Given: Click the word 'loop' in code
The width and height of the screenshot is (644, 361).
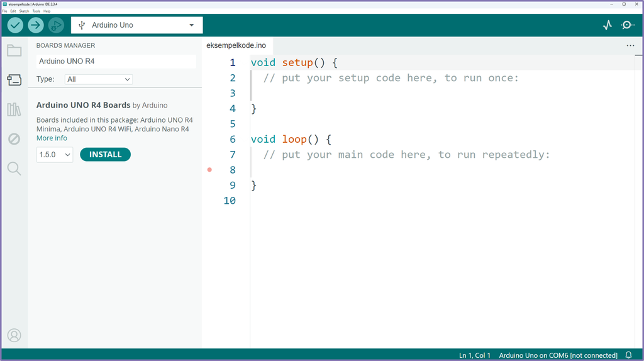Looking at the screenshot, I should 294,139.
